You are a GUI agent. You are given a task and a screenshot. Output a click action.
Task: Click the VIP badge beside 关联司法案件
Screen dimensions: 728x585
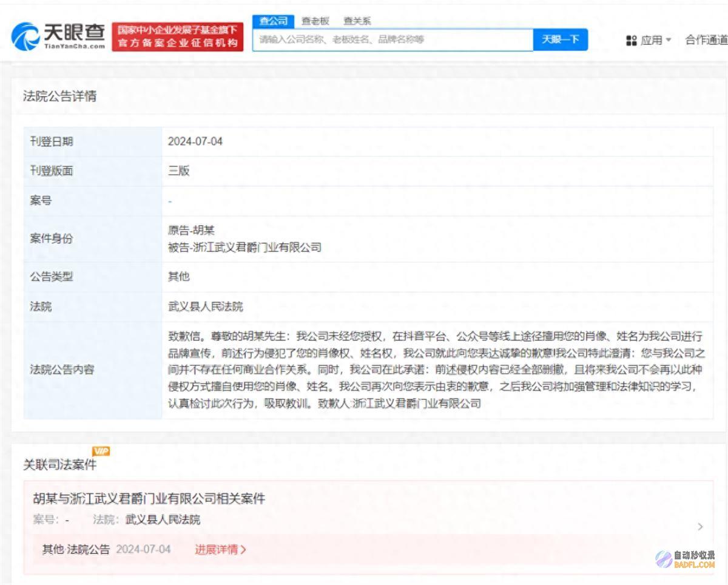101,451
